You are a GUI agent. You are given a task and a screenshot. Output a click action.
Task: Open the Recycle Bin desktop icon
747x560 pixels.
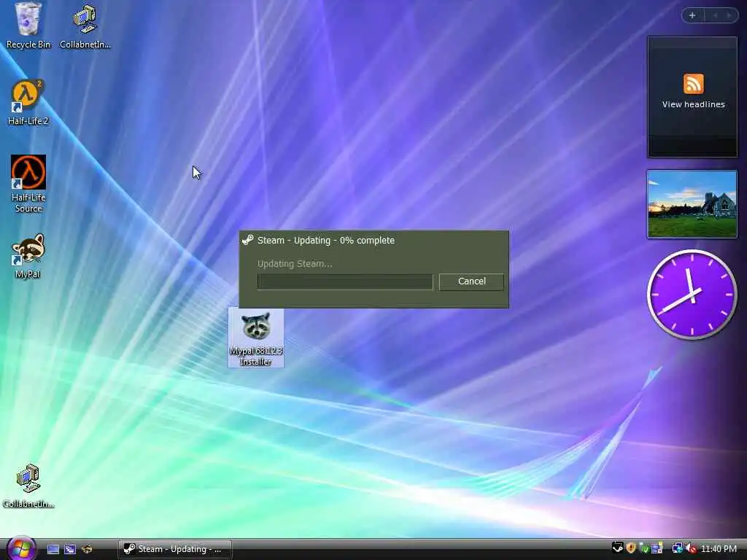click(28, 26)
